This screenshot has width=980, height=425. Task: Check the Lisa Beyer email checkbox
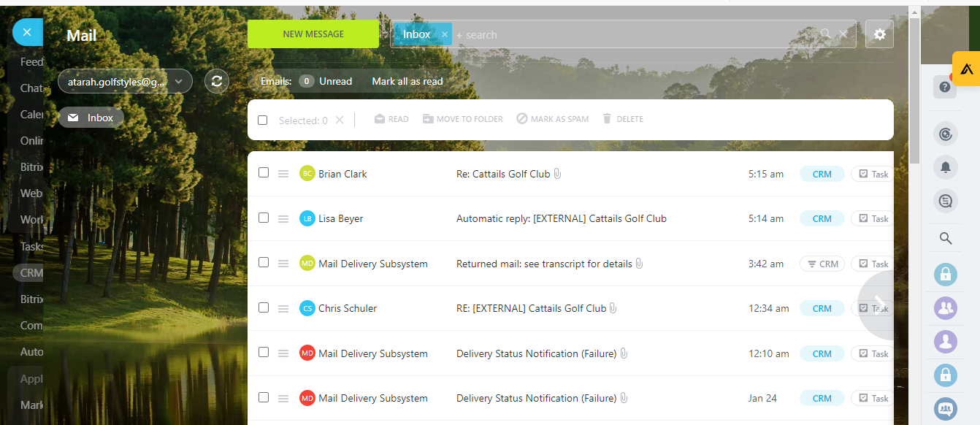[x=264, y=218]
